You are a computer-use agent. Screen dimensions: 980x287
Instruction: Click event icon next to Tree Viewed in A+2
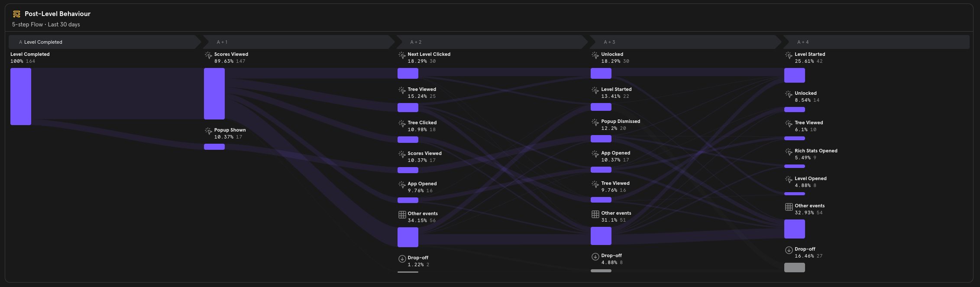402,90
